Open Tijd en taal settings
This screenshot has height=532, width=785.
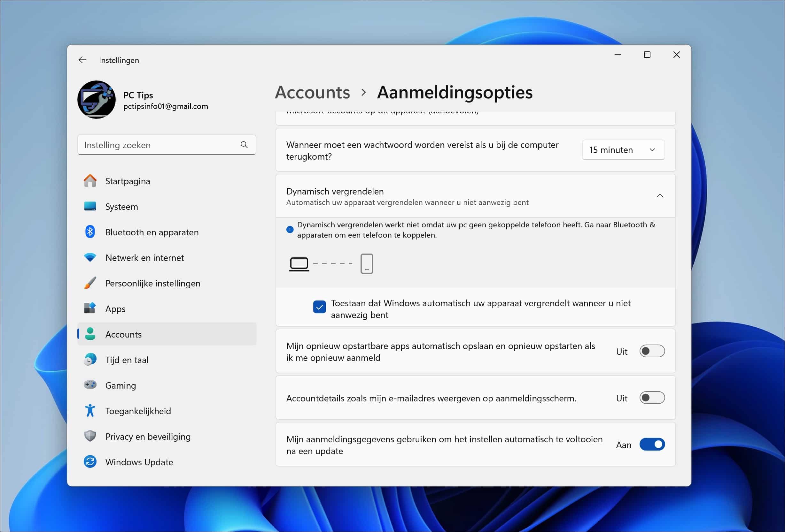127,360
